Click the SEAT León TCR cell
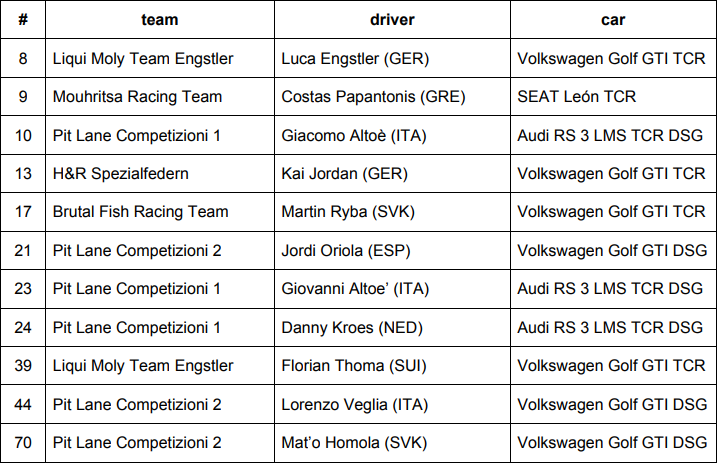 (613, 96)
